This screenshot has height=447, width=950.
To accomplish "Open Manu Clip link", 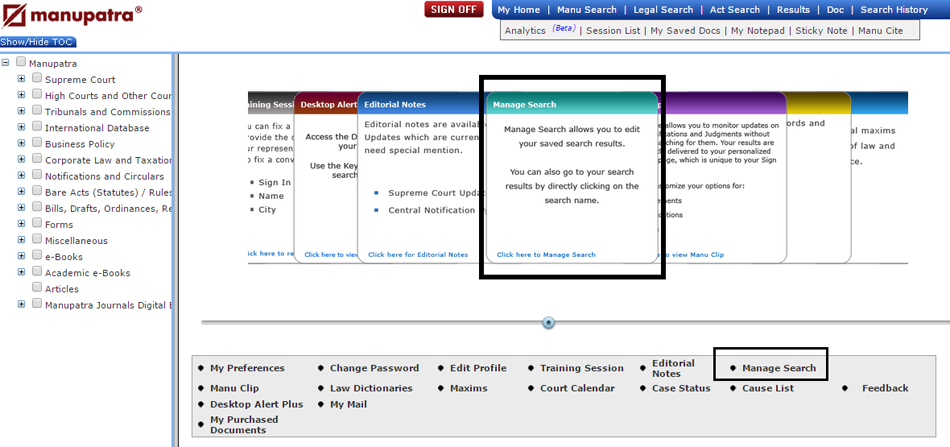I will (x=234, y=388).
